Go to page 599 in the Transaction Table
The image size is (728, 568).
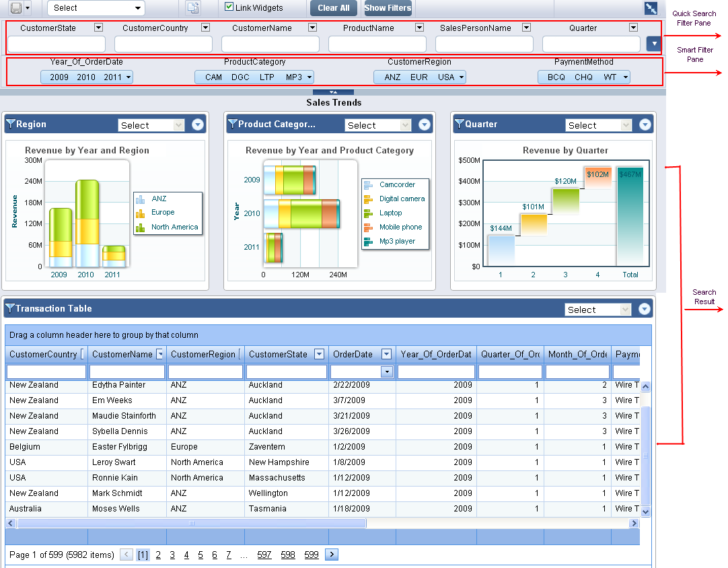click(x=312, y=554)
